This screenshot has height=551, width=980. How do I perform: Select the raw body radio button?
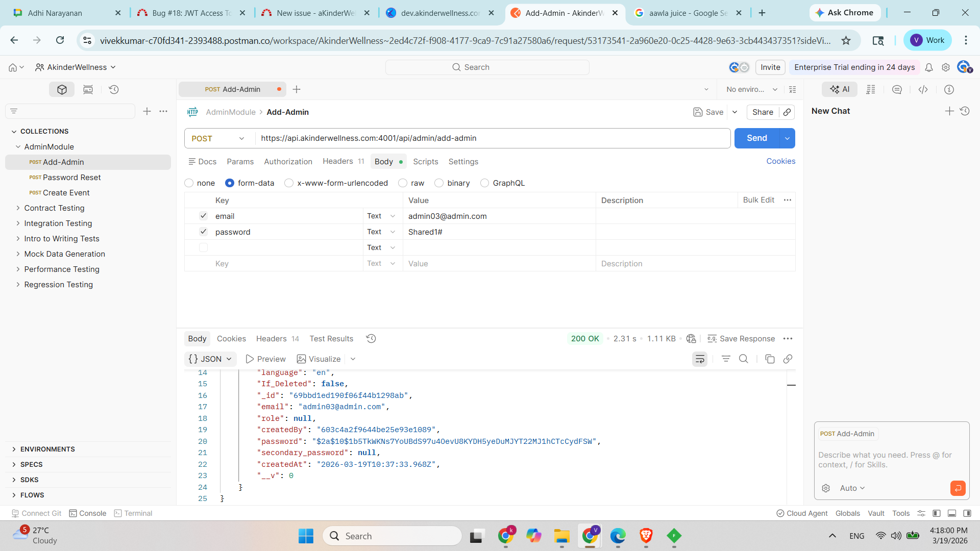[403, 183]
